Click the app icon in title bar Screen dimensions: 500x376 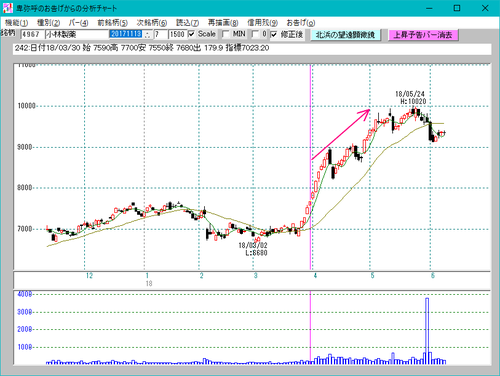pyautogui.click(x=7, y=8)
